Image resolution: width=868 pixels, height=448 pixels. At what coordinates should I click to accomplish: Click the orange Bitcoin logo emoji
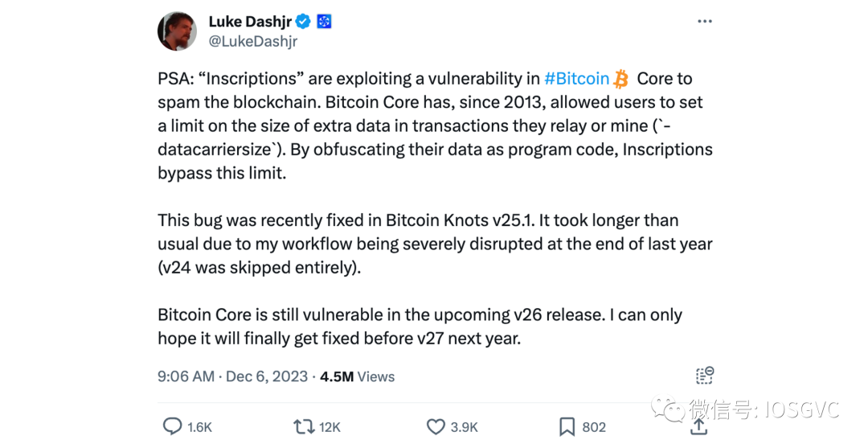click(x=621, y=79)
